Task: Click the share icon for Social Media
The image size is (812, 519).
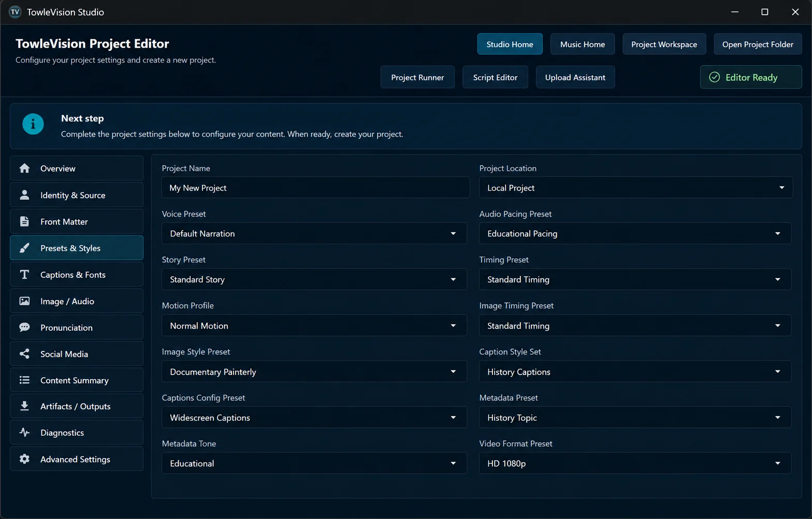Action: point(24,353)
